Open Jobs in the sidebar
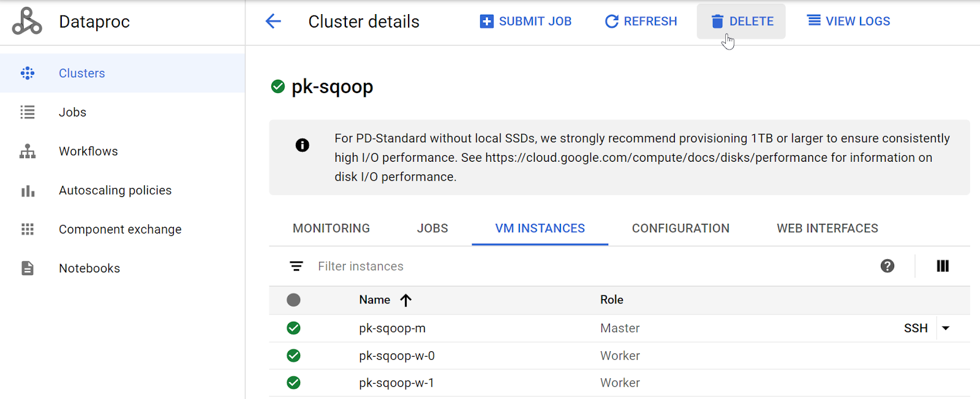This screenshot has width=980, height=399. (x=123, y=112)
